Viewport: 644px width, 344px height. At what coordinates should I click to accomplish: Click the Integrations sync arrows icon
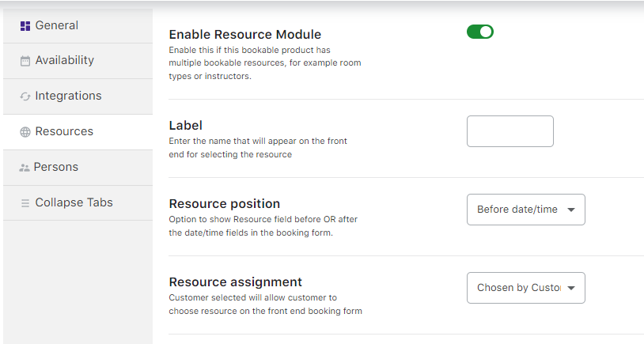pyautogui.click(x=25, y=96)
